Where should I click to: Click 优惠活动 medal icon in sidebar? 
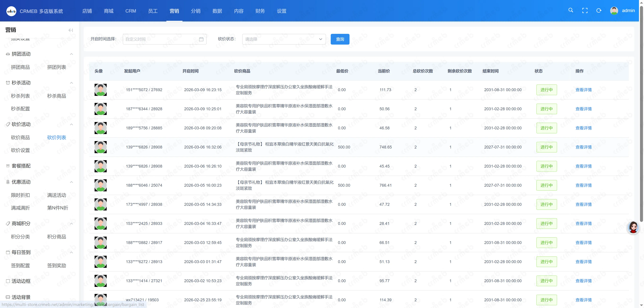(x=8, y=182)
